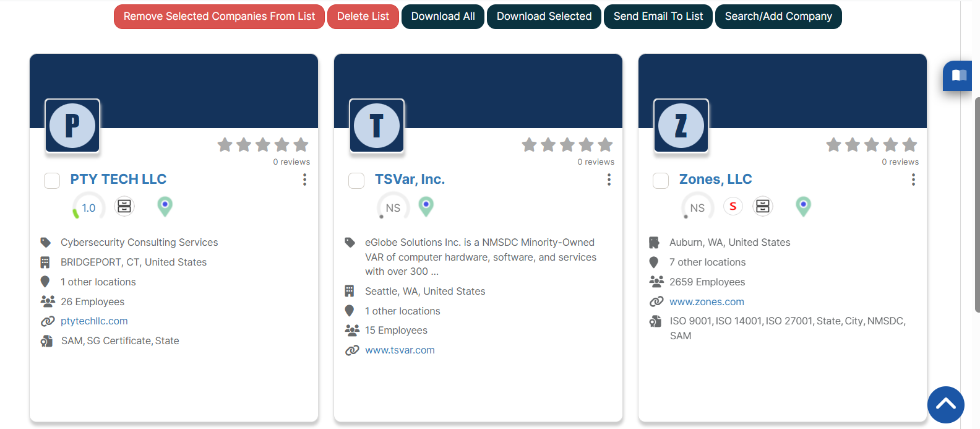
Task: Click the map pin icon on PTY TECH LLC card
Action: (x=165, y=206)
